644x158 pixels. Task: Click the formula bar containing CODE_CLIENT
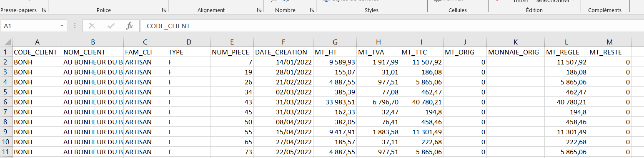[x=392, y=26]
